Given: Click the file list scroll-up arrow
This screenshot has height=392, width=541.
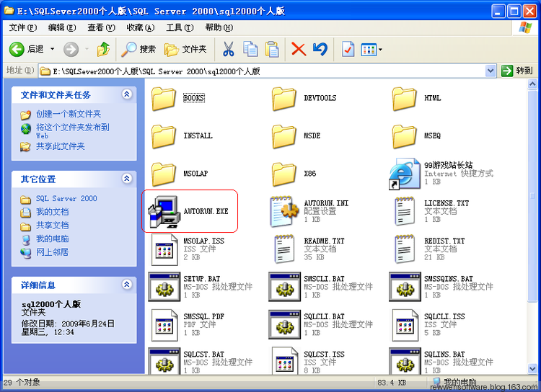Looking at the screenshot, I should tap(532, 84).
